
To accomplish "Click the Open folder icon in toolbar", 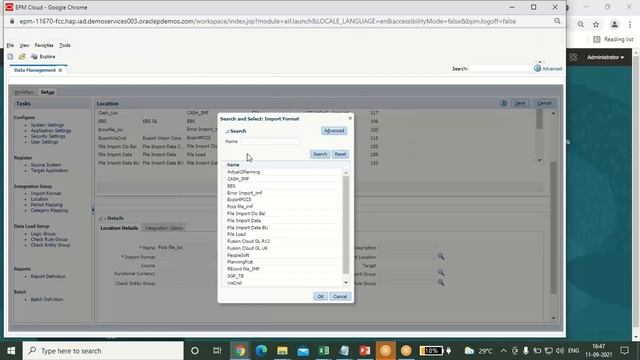I will coord(22,56).
